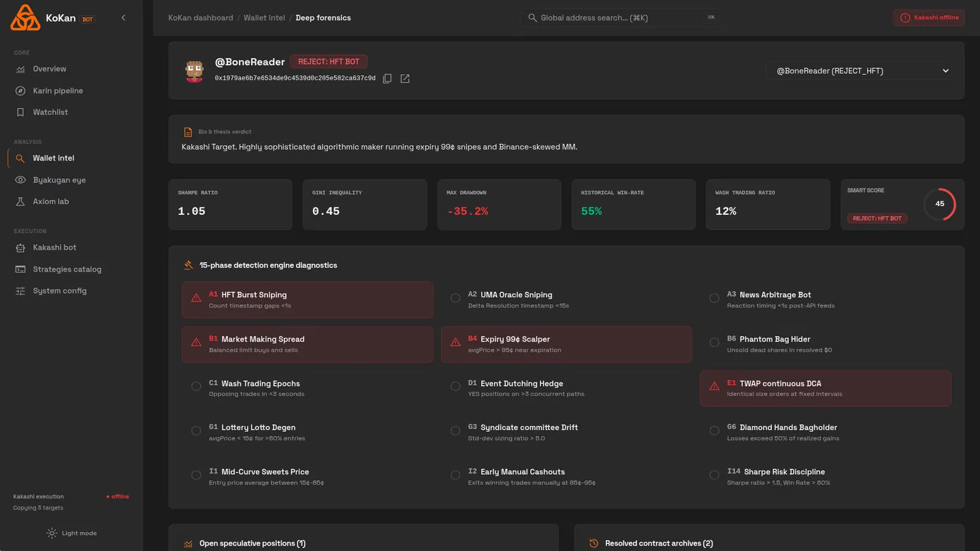Viewport: 980px width, 551px height.
Task: Click the KoKan logo icon
Action: click(x=25, y=18)
